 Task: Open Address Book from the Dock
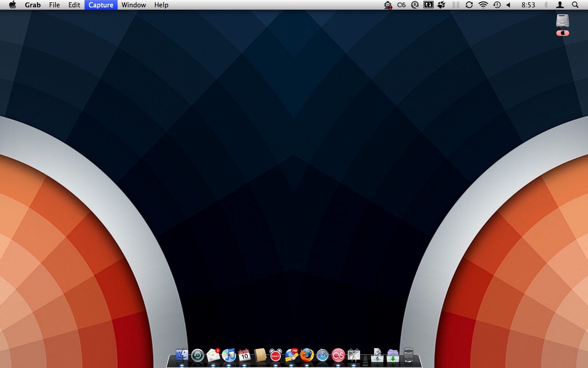(x=260, y=355)
